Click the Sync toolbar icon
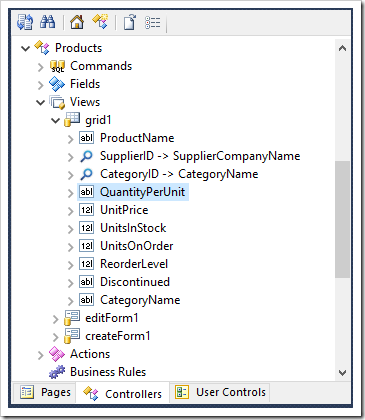365x420 pixels. coord(25,22)
